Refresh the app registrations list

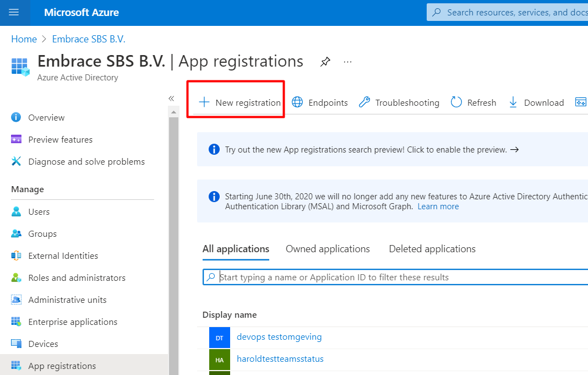473,102
